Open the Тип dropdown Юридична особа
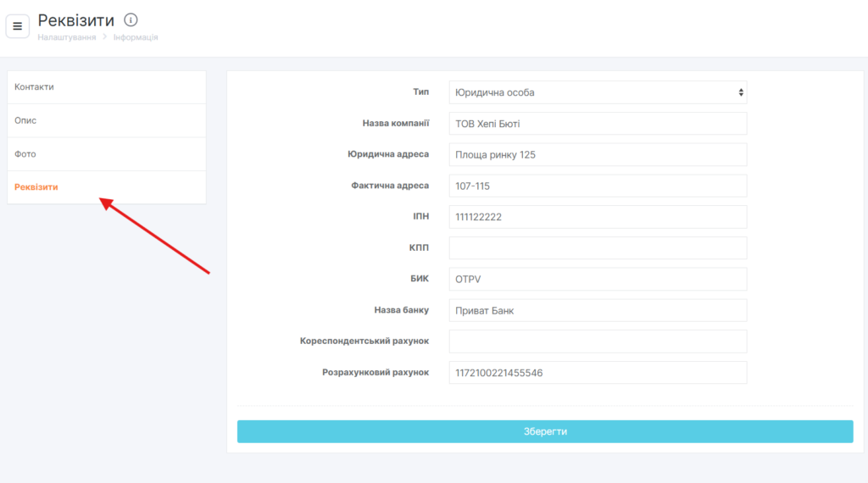The width and height of the screenshot is (868, 483). pos(598,92)
